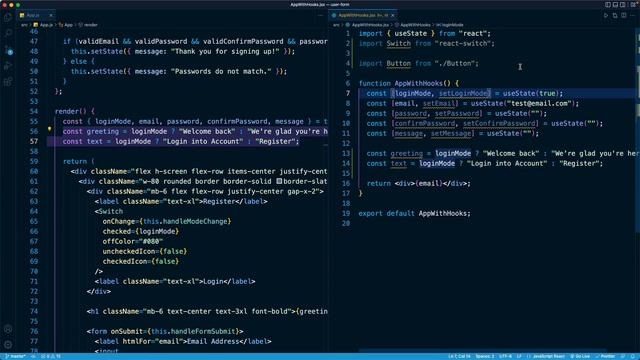640x360 pixels.
Task: Click the Prettier status bar item
Action: point(605,356)
